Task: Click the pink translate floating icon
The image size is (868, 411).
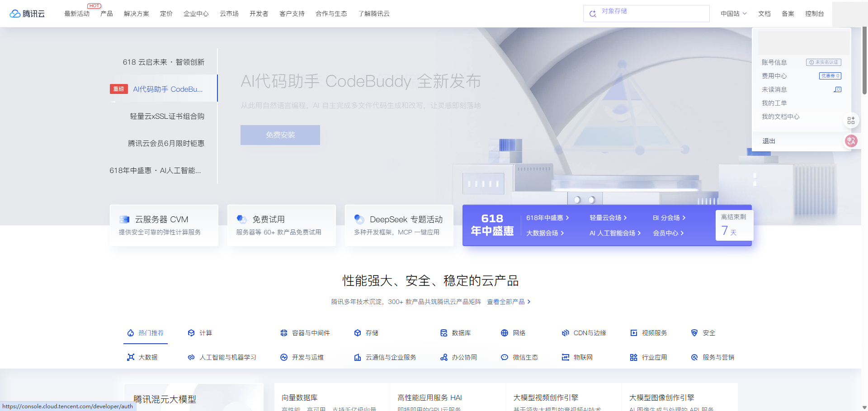Action: point(851,141)
